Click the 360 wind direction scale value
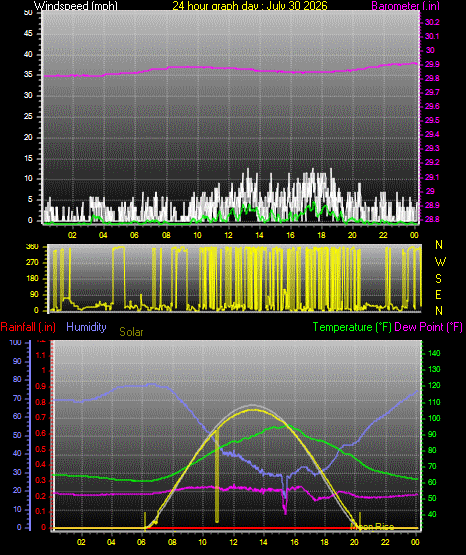The image size is (466, 555). [x=32, y=247]
